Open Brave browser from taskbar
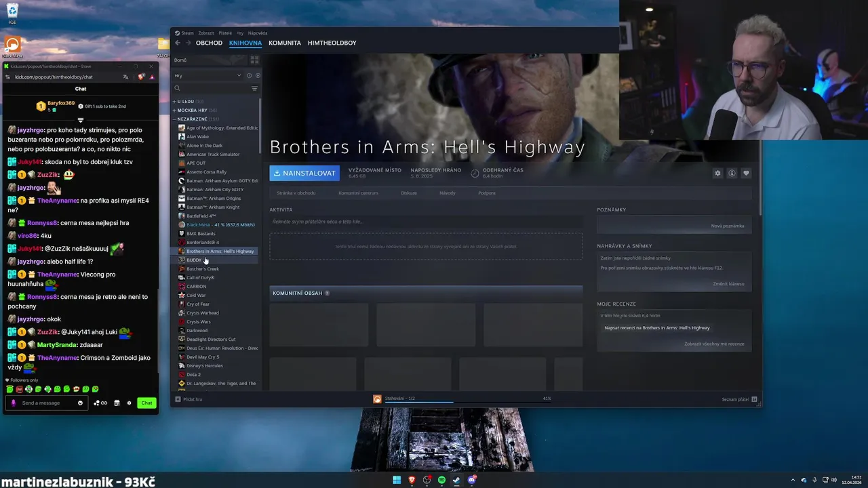 click(412, 480)
